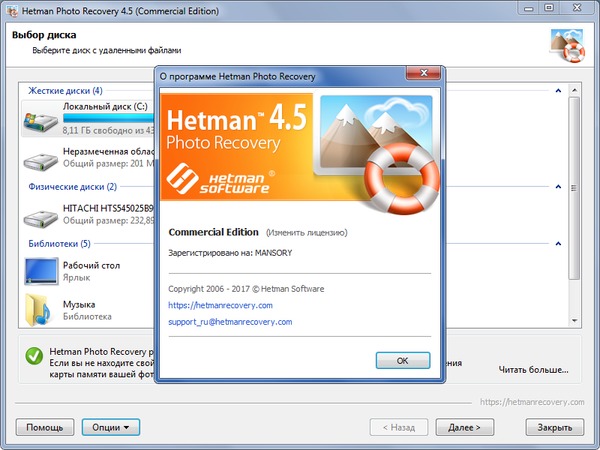Click the Изменить лицензию link

[x=307, y=233]
